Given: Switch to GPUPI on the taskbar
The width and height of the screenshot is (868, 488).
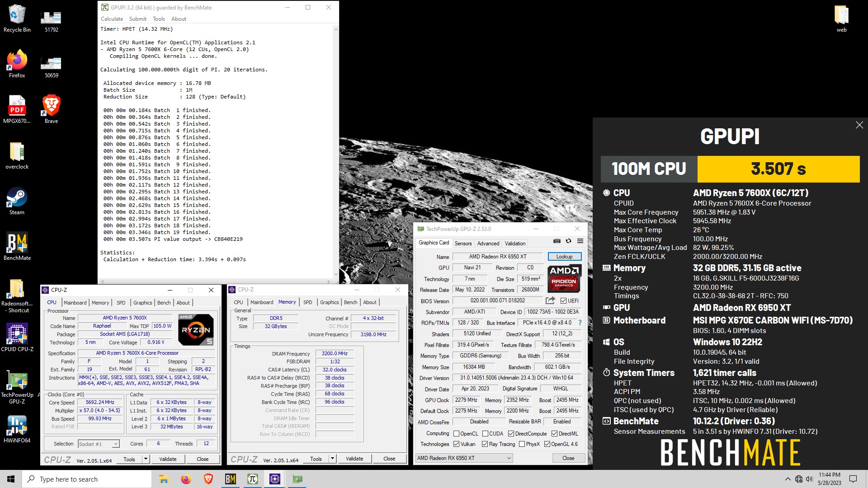Looking at the screenshot, I should pyautogui.click(x=253, y=479).
